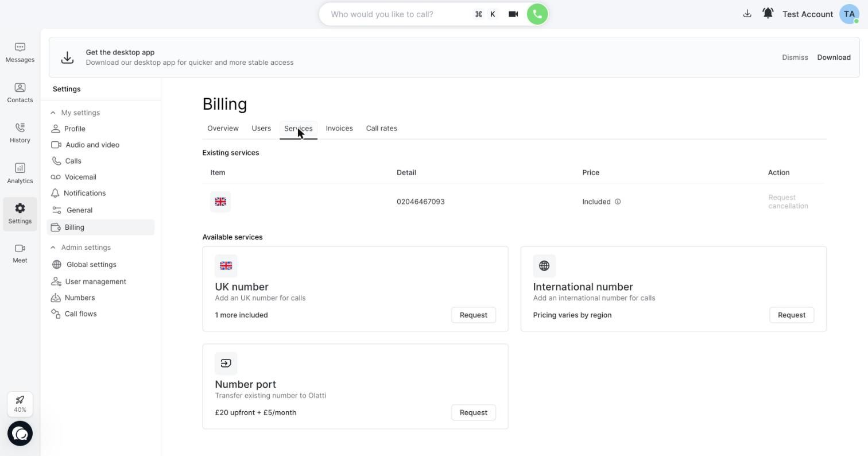Viewport: 868px width, 456px height.
Task: Click Request cancellation for existing number
Action: pos(788,202)
